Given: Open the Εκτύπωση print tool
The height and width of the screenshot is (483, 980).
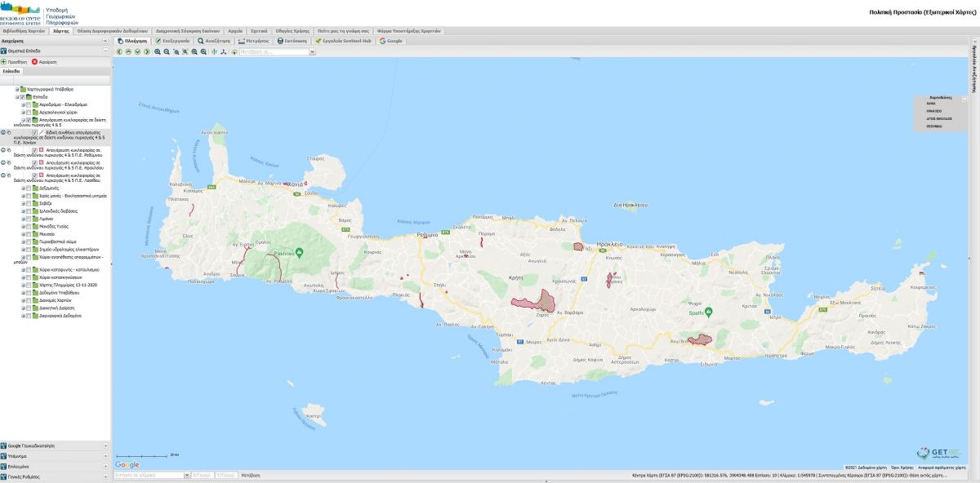Looking at the screenshot, I should (293, 40).
